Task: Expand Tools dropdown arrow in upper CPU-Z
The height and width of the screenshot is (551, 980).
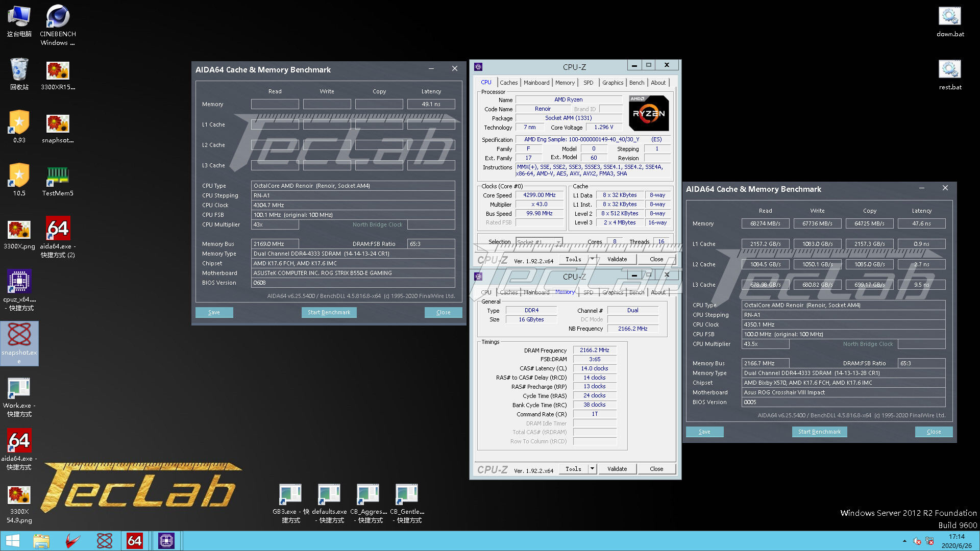Action: [x=592, y=259]
